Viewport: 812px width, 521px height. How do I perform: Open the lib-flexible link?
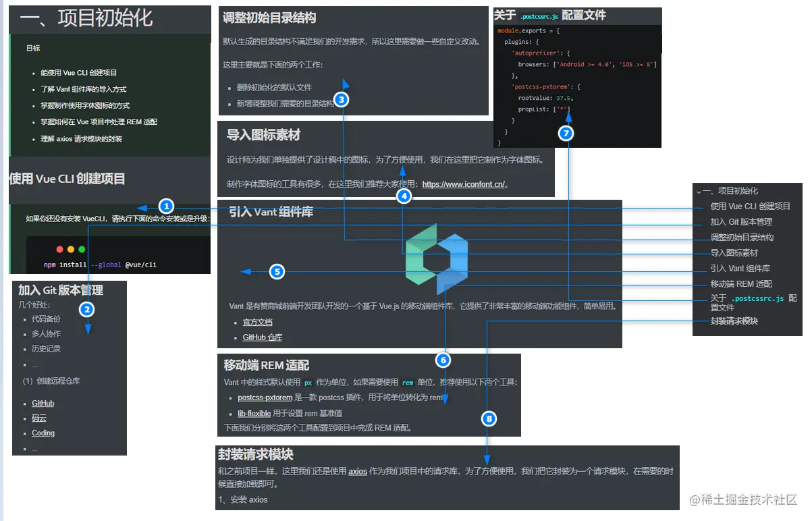[254, 413]
